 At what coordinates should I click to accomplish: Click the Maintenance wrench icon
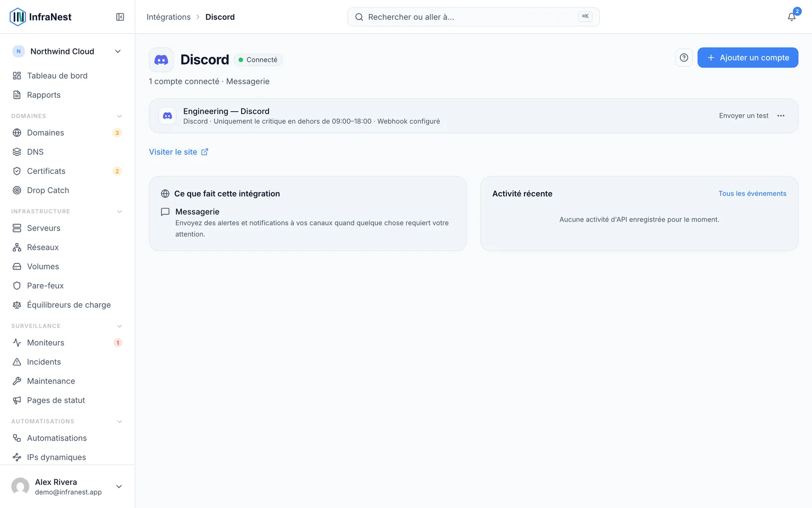pos(17,381)
